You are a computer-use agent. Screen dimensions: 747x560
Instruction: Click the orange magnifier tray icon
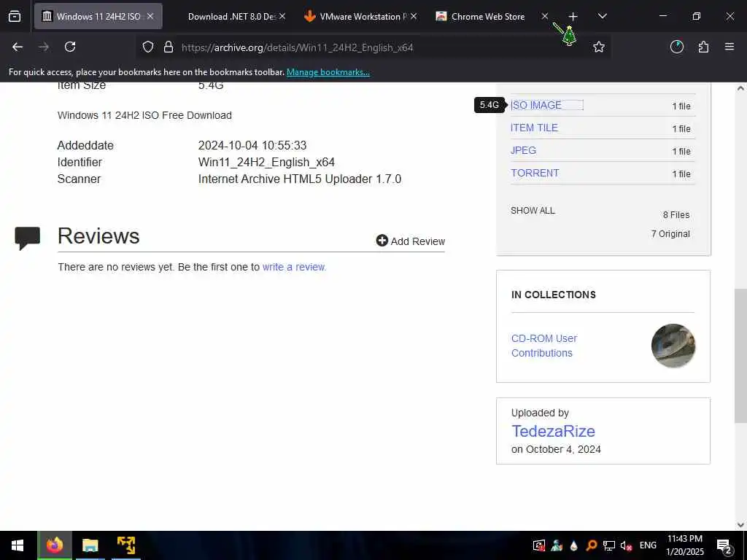(x=591, y=545)
